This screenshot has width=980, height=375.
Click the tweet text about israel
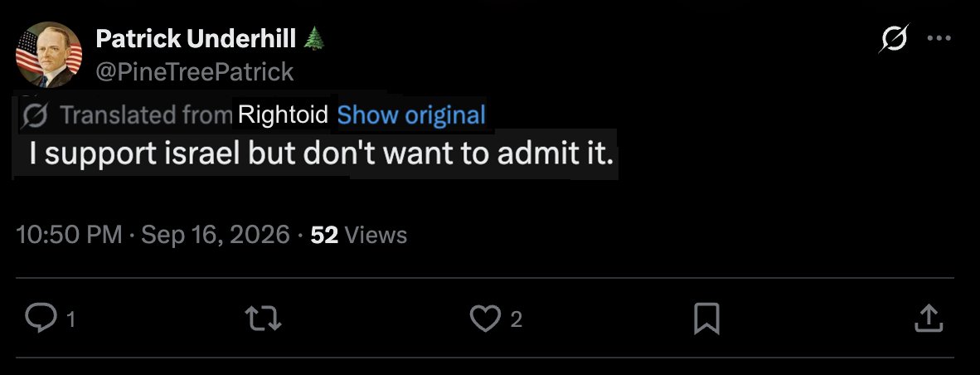coord(321,153)
